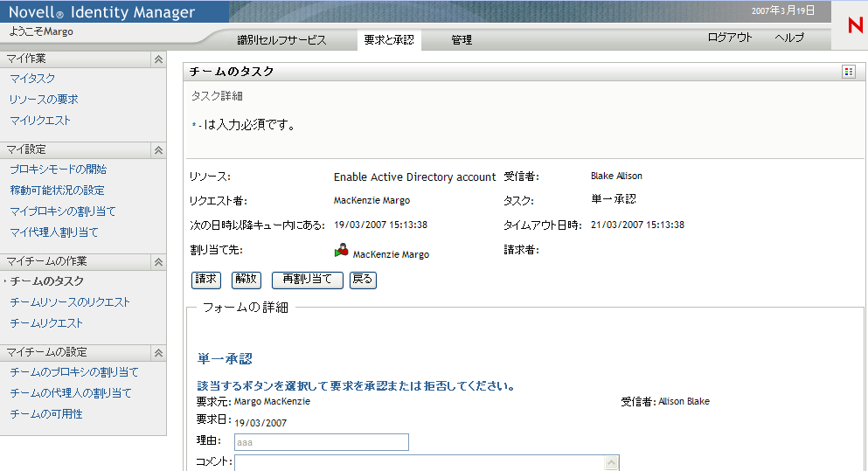
Task: Open チームの可用性 link
Action: (46, 414)
